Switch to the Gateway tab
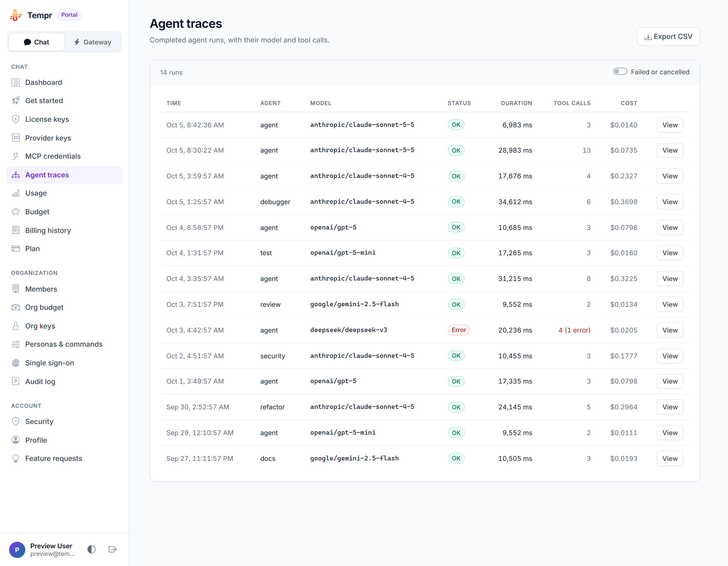The width and height of the screenshot is (728, 566). click(93, 42)
